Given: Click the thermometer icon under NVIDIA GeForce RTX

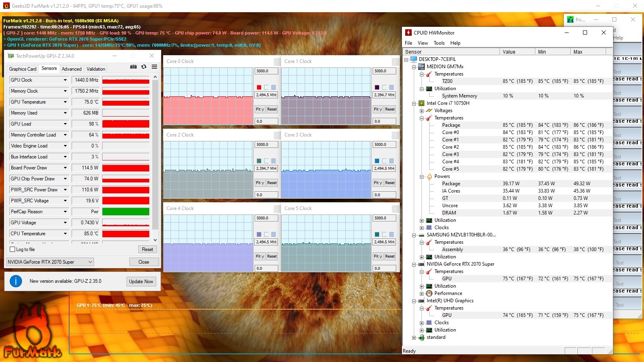Looking at the screenshot, I should [x=429, y=271].
